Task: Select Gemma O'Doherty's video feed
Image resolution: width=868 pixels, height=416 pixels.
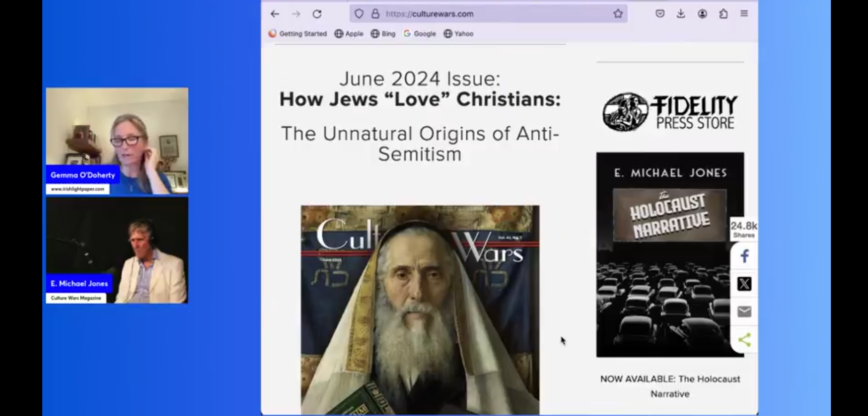Action: coord(117,141)
